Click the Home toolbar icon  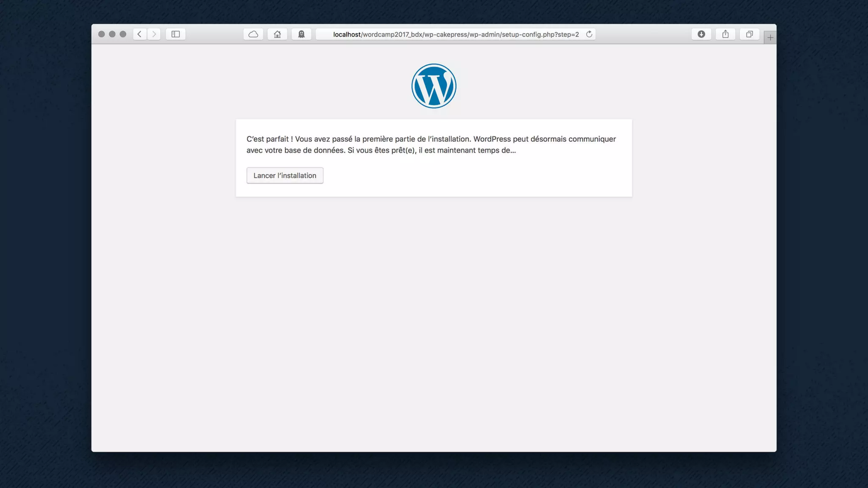277,34
